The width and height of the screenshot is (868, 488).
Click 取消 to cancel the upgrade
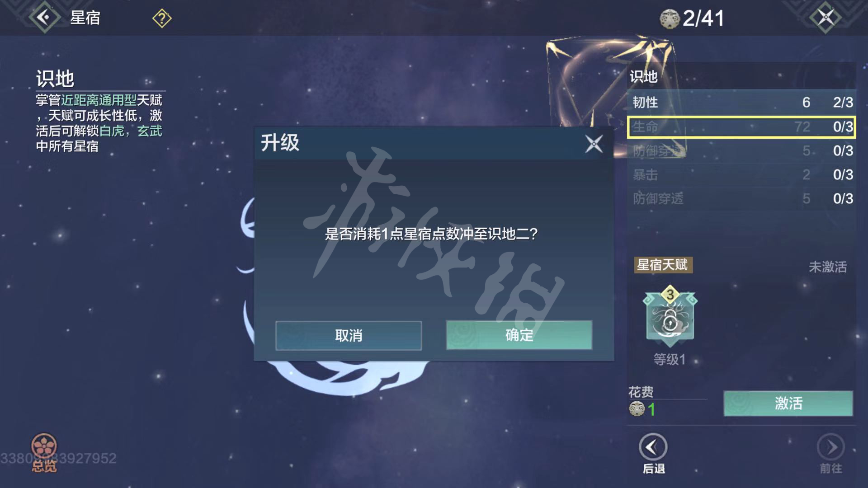pos(349,335)
